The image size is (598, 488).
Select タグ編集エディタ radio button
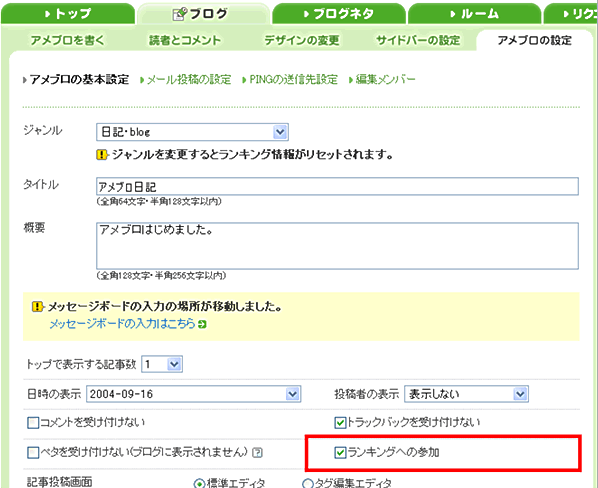[x=307, y=483]
